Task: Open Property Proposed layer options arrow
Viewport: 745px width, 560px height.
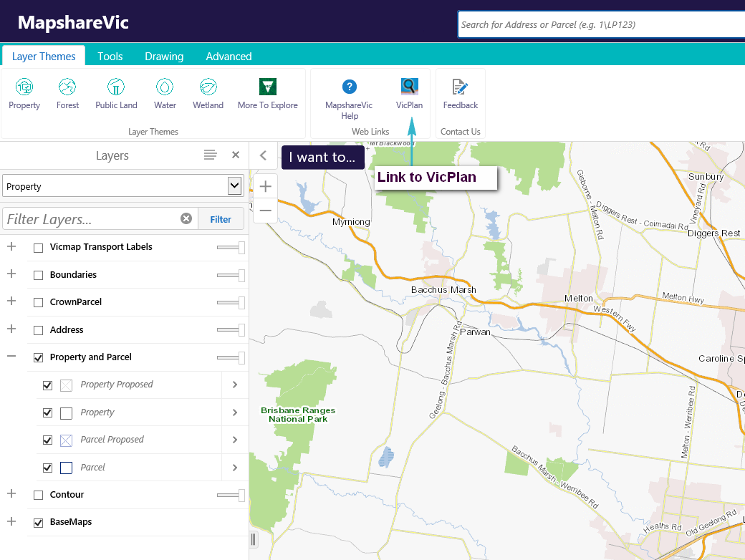Action: (235, 385)
